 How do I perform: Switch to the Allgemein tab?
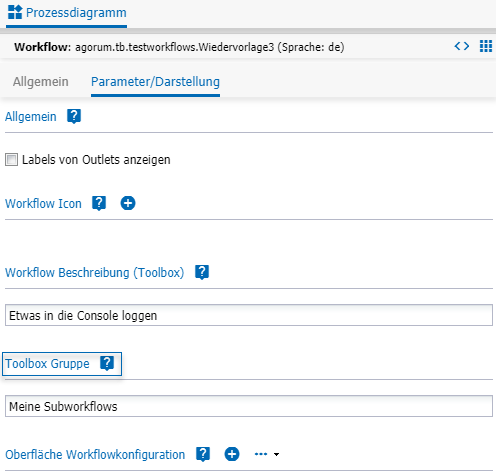41,82
